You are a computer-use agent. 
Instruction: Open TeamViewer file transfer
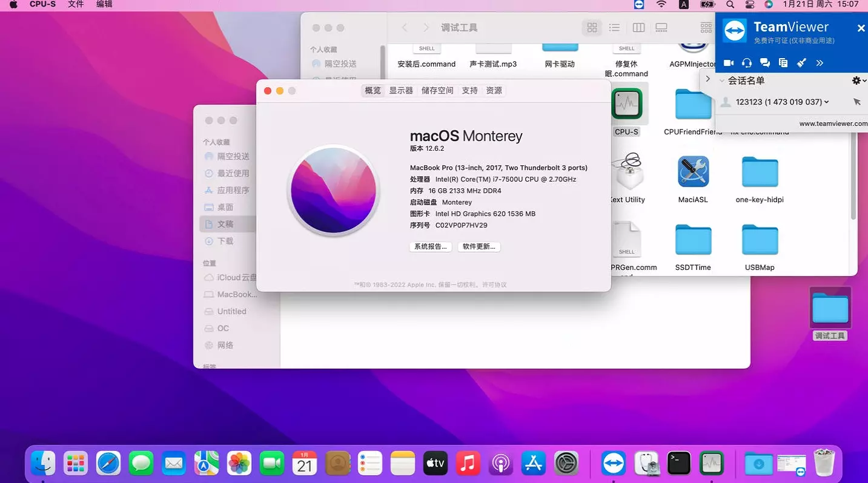(x=783, y=62)
